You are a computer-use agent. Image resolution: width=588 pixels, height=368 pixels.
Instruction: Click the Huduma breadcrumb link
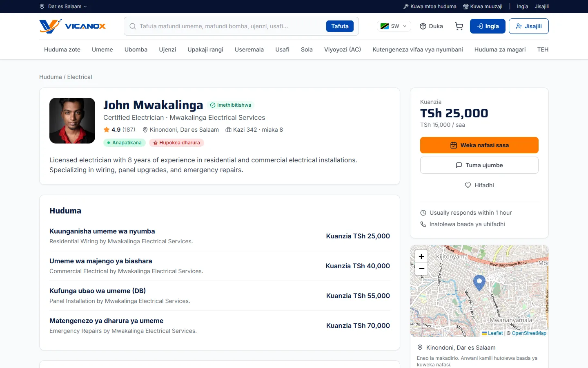51,77
